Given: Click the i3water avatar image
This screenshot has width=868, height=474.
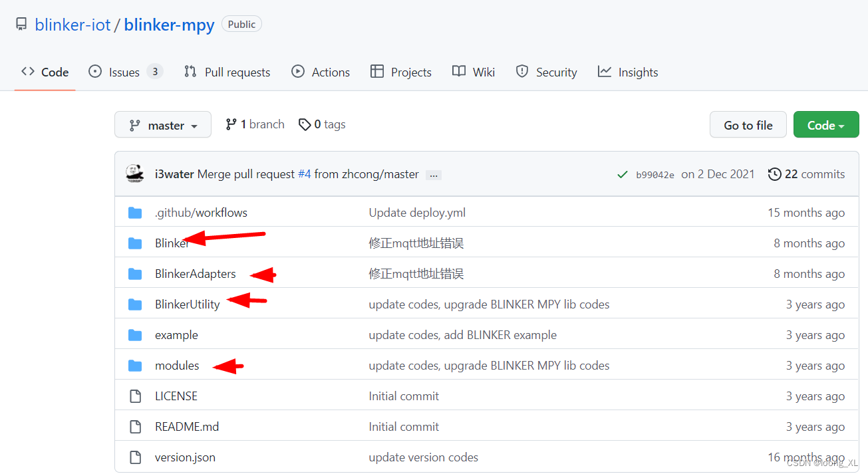Looking at the screenshot, I should pos(135,174).
